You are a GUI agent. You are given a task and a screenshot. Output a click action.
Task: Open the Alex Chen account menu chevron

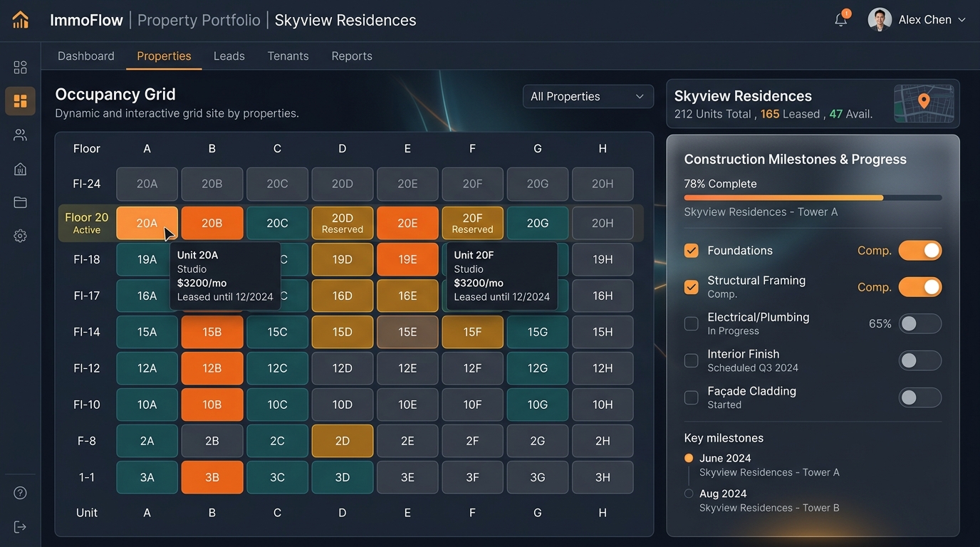(961, 20)
